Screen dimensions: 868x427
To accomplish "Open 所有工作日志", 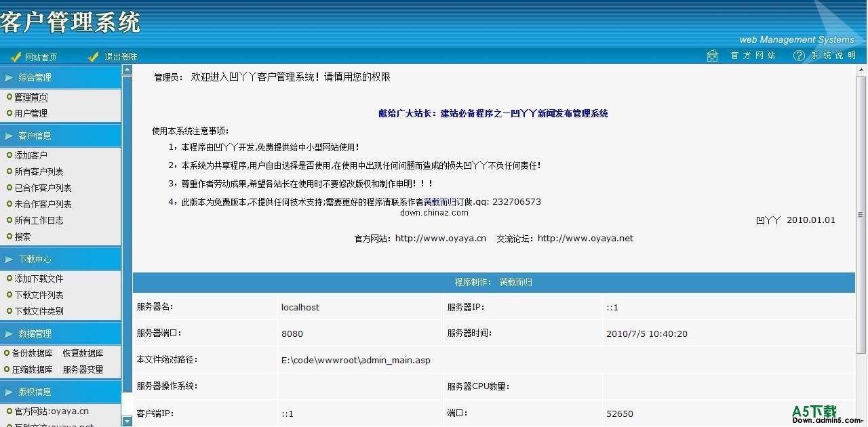I will pyautogui.click(x=39, y=220).
